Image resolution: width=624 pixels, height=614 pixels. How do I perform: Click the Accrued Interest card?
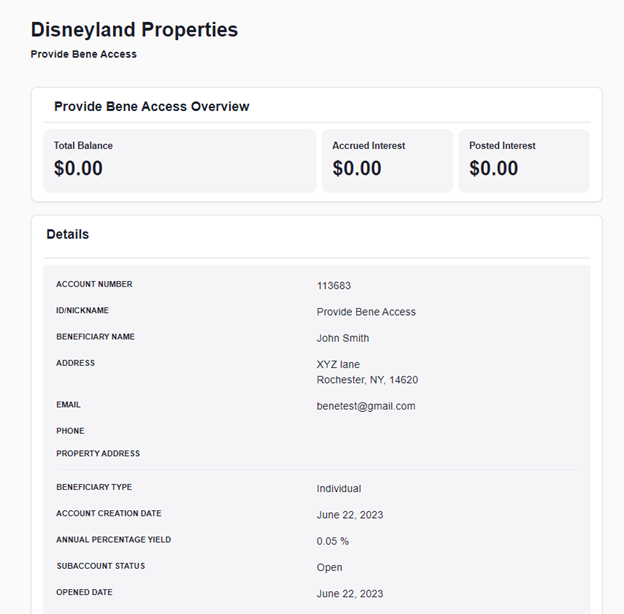click(387, 161)
